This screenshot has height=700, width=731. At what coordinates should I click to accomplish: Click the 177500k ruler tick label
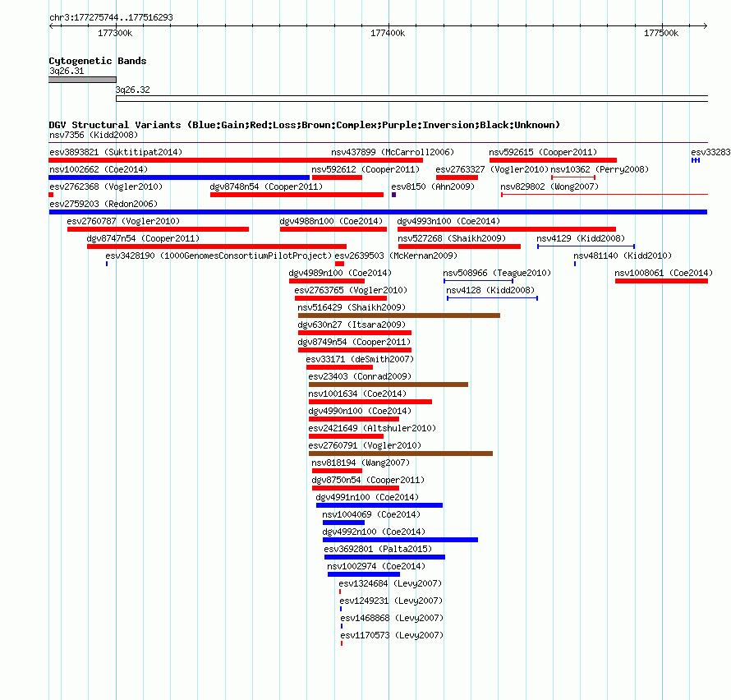pyautogui.click(x=661, y=33)
